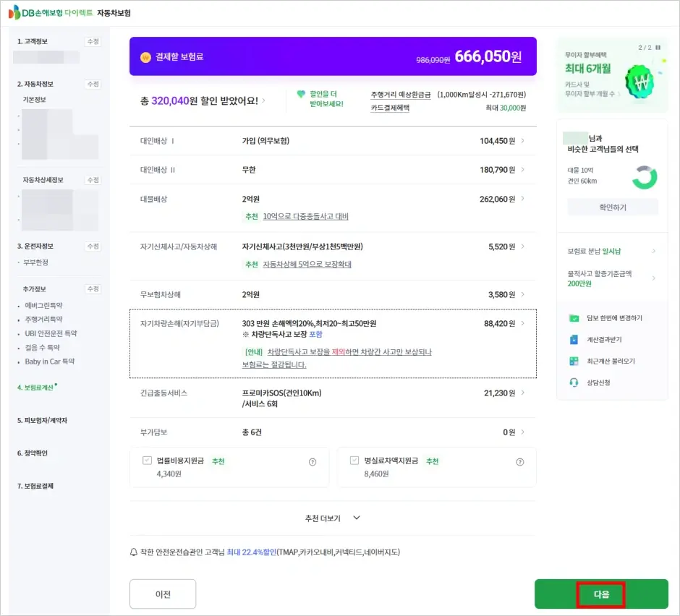Open discount details chevron after 할인 받았어요!
The height and width of the screenshot is (616, 680).
click(263, 100)
